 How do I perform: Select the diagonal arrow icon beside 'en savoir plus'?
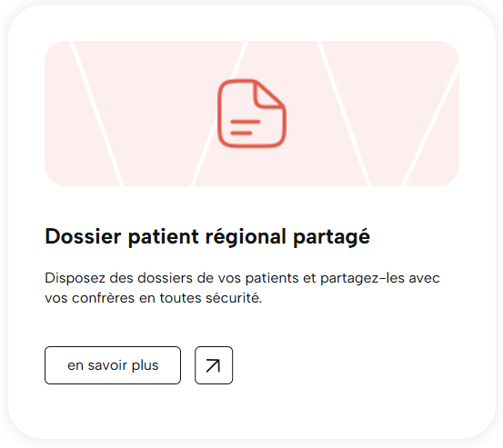click(x=214, y=365)
